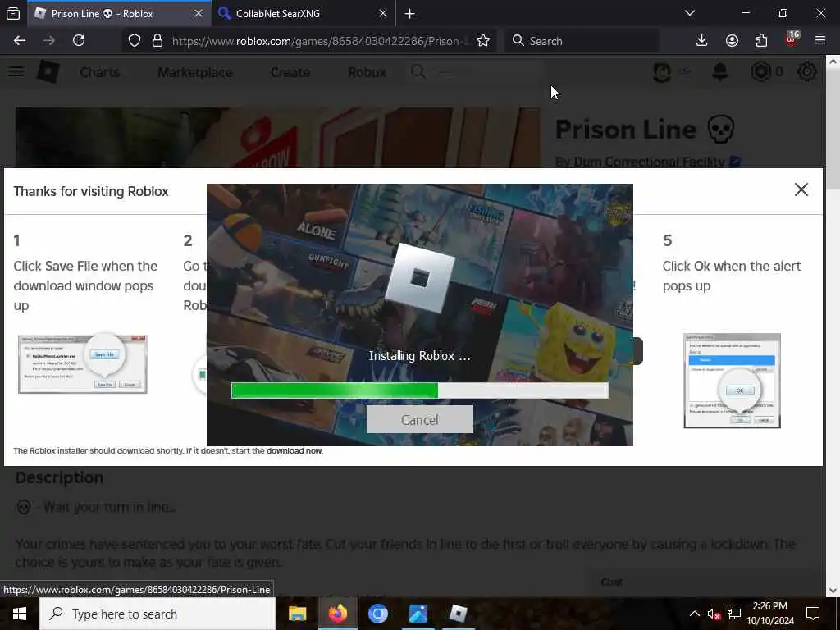Click the tracking protection shield icon

(135, 41)
